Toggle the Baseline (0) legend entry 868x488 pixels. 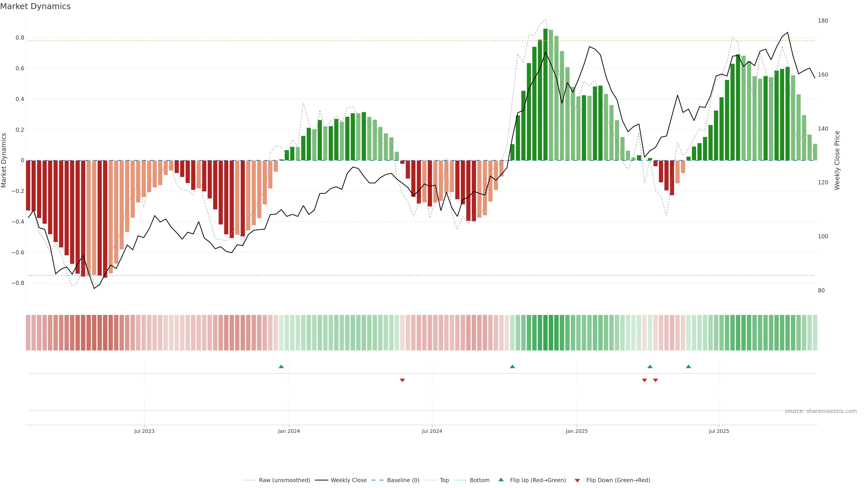403,480
